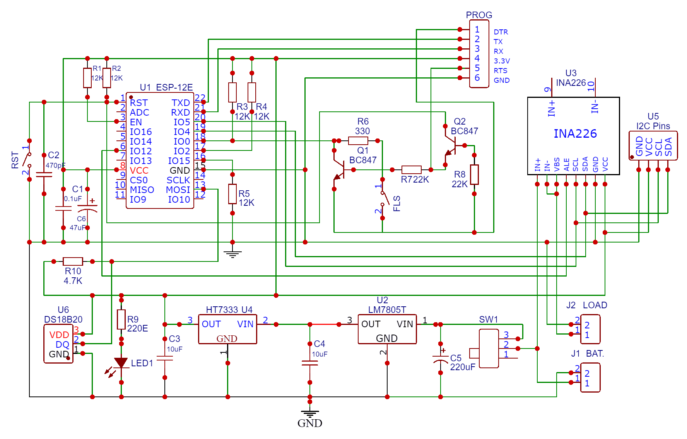
Task: Click the FLS flash switch symbol
Action: tap(383, 198)
